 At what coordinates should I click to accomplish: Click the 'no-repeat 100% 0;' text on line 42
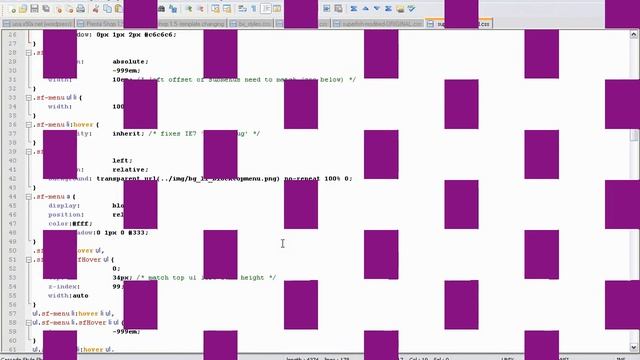pyautogui.click(x=318, y=178)
